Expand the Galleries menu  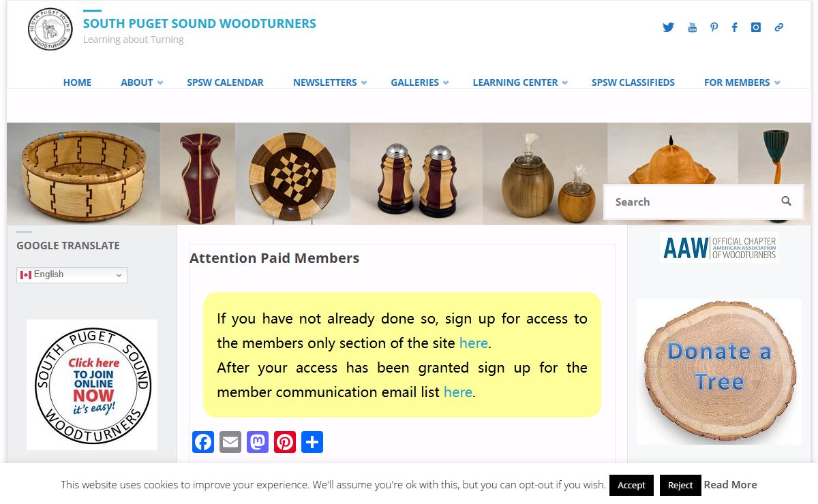[419, 82]
